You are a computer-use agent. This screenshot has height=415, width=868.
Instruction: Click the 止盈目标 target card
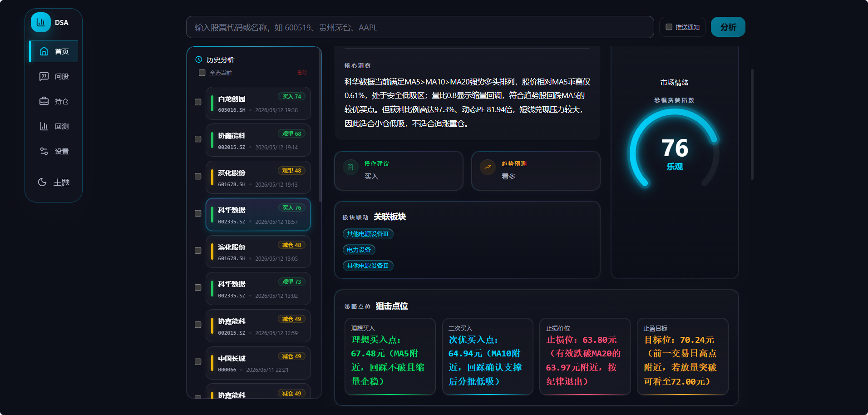pos(683,356)
